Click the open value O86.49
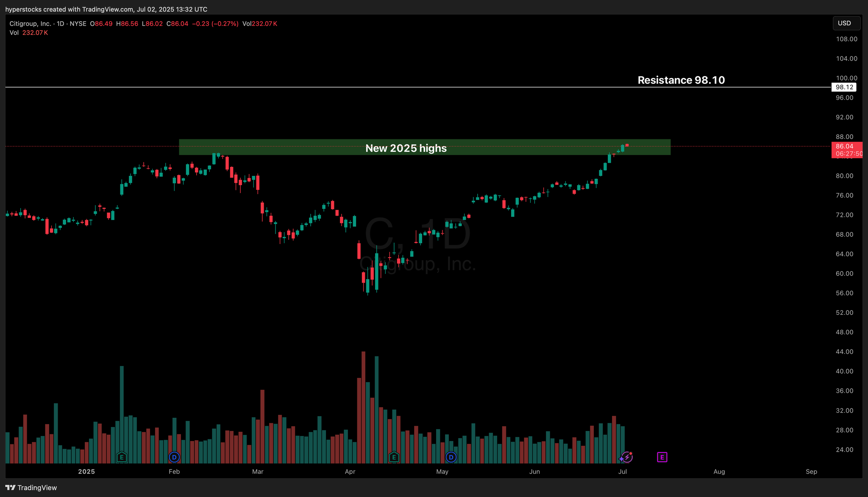868x497 pixels. [x=101, y=24]
